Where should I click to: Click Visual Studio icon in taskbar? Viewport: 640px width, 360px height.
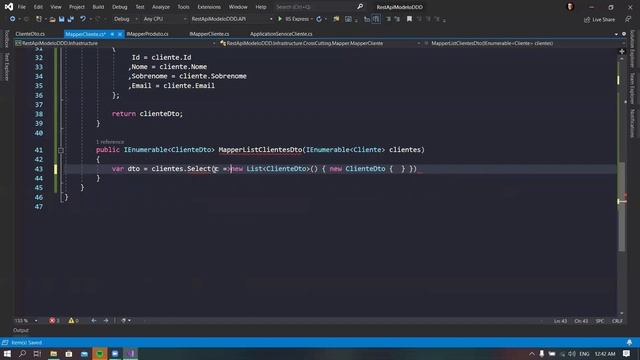pos(131,353)
